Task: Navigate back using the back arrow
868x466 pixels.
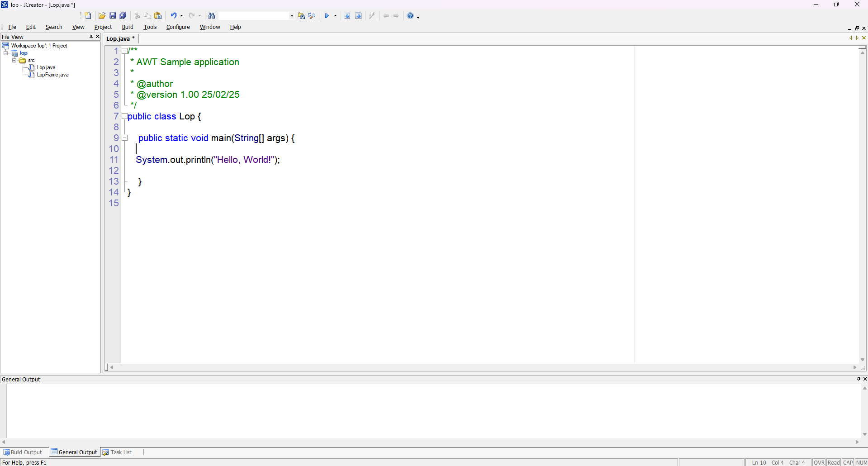Action: pos(385,15)
